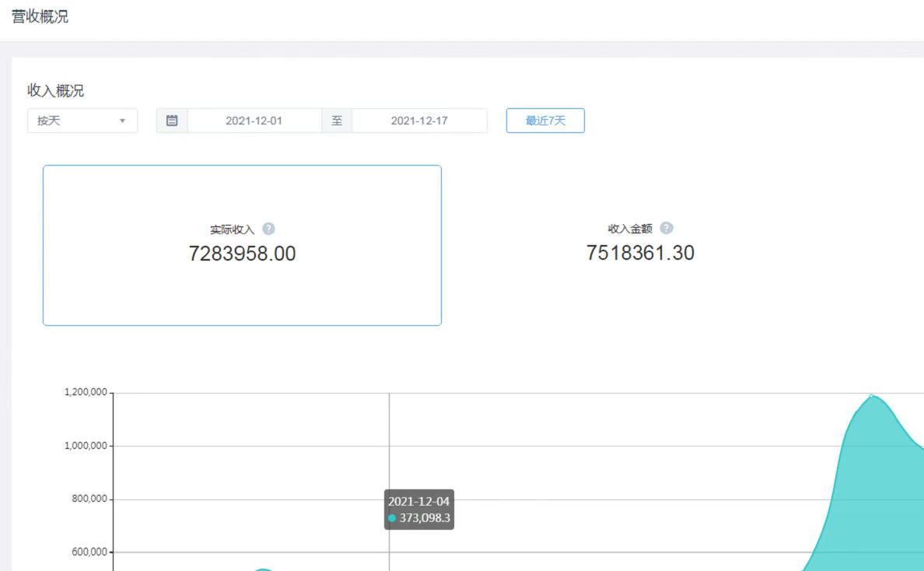The width and height of the screenshot is (924, 571).
Task: Click the 2021-12-04 chart tooltip
Action: (x=418, y=510)
